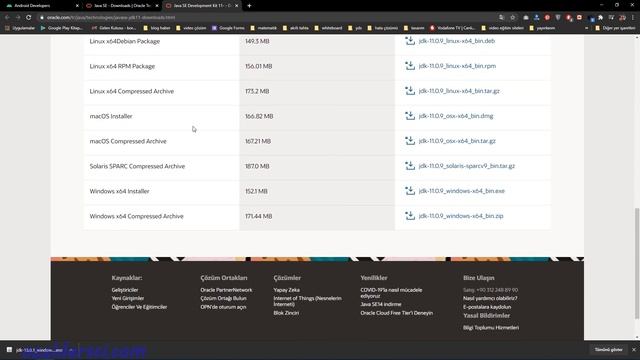This screenshot has height=360, width=640.
Task: Open the tasarım bookmark folder
Action: 413,28
